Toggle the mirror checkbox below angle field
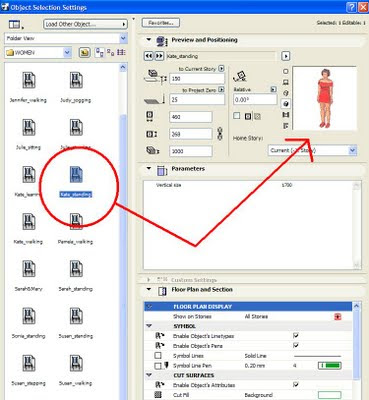The image size is (369, 400). pyautogui.click(x=237, y=116)
